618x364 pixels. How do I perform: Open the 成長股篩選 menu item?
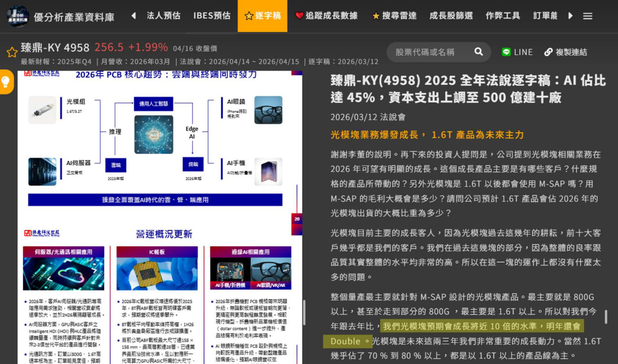tap(451, 15)
